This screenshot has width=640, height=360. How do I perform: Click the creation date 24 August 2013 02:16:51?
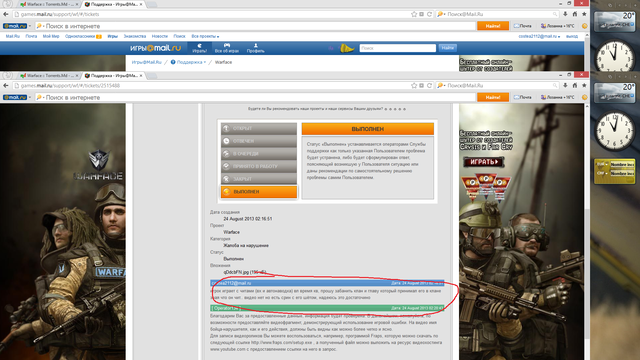(x=247, y=219)
